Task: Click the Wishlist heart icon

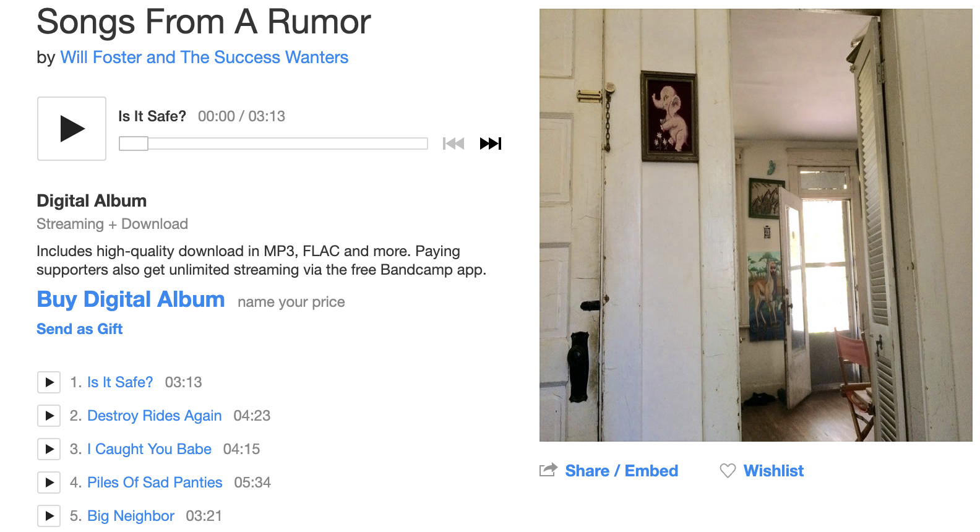Action: [x=728, y=471]
